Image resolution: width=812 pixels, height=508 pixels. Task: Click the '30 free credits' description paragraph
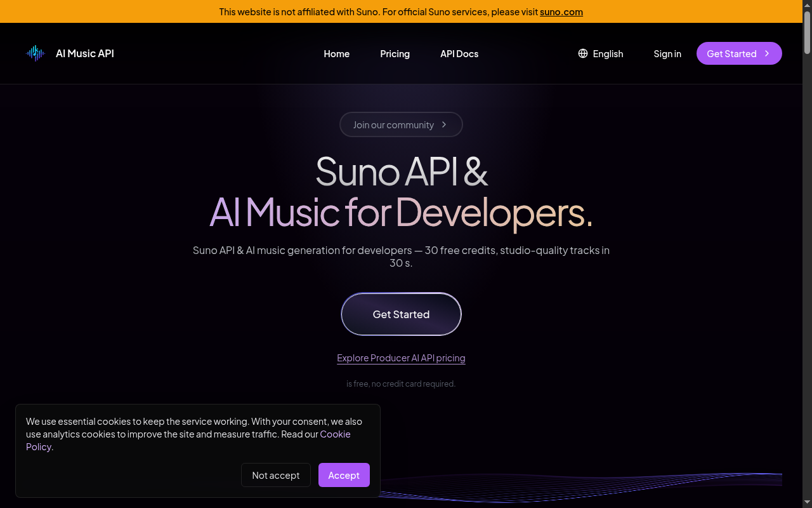pyautogui.click(x=401, y=256)
